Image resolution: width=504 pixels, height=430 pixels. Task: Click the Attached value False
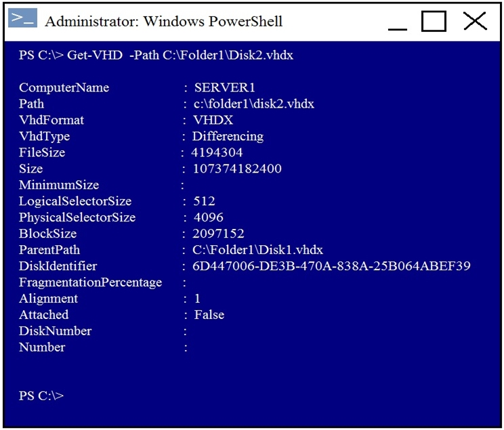pos(209,315)
